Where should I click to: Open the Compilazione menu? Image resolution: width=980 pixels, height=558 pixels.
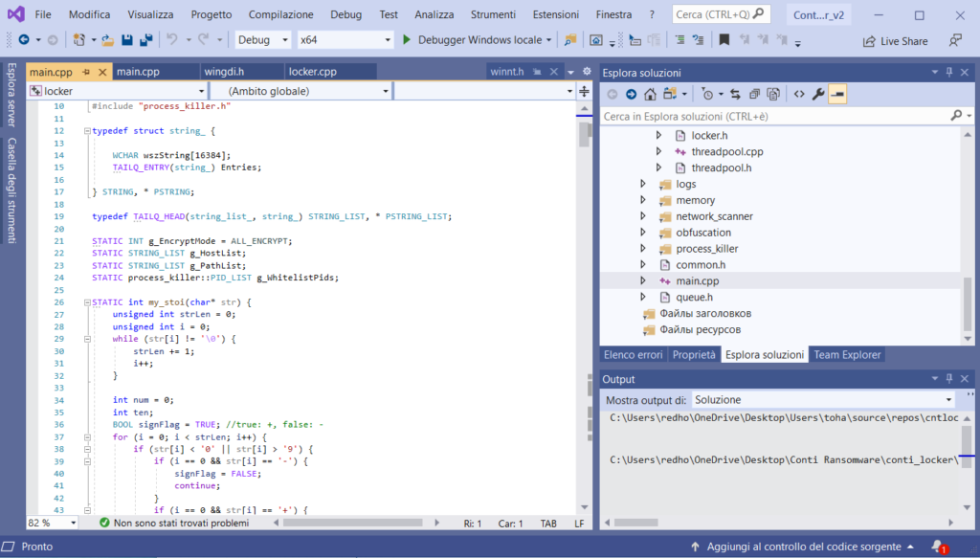tap(280, 14)
